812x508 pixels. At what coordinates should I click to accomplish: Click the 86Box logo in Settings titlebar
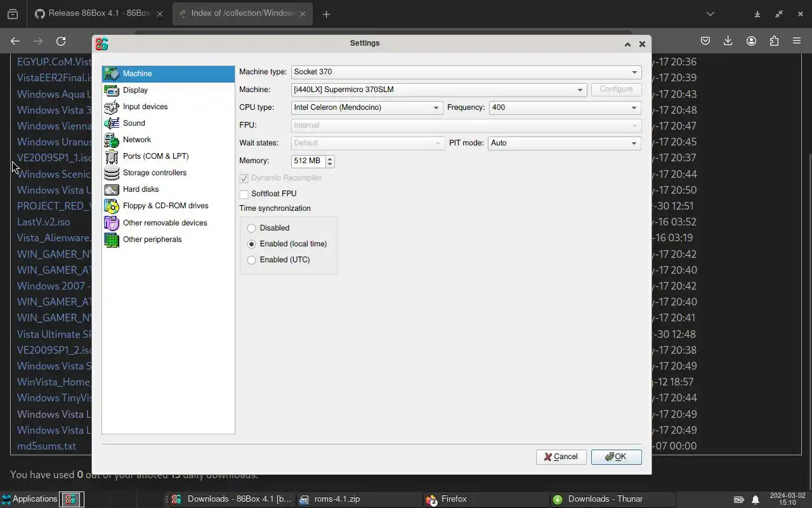[101, 44]
